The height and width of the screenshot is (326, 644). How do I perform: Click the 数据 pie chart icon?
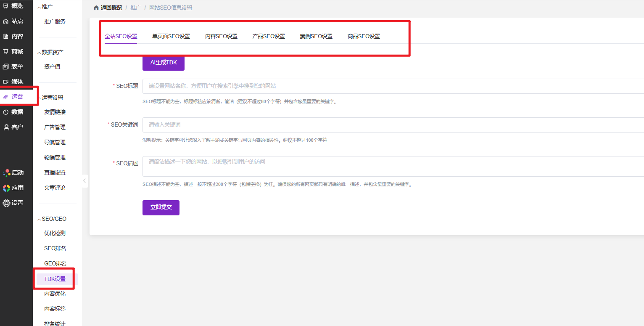click(6, 112)
